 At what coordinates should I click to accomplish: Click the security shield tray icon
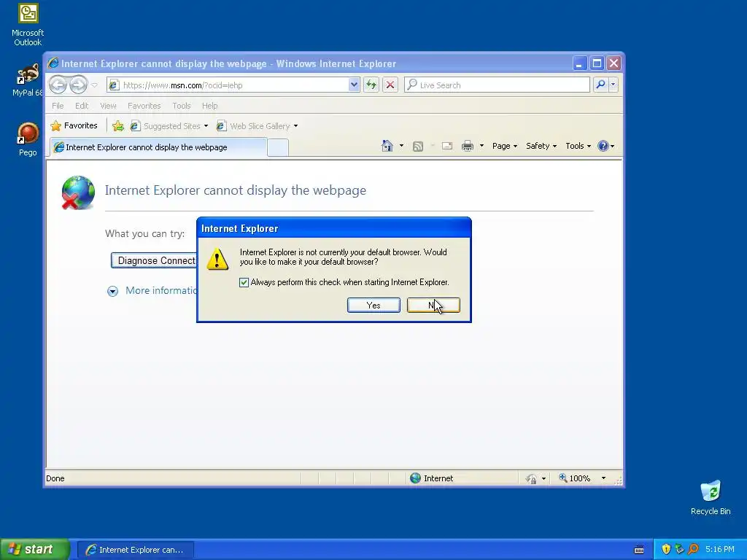(x=666, y=549)
